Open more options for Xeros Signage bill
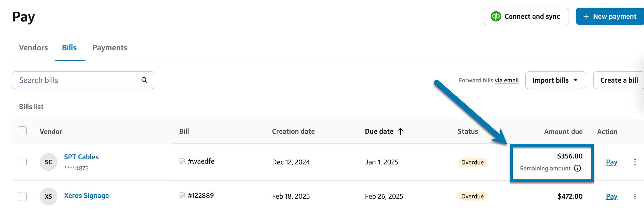 coord(635,196)
